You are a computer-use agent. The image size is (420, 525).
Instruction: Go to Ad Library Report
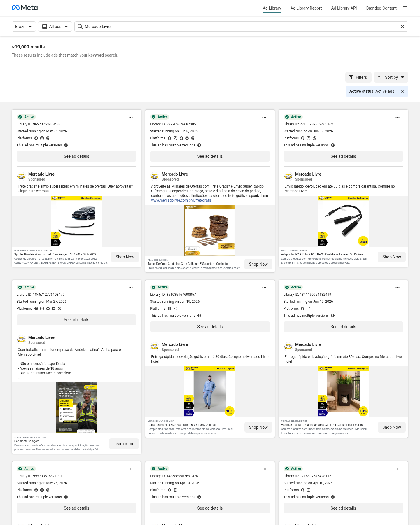[x=306, y=8]
